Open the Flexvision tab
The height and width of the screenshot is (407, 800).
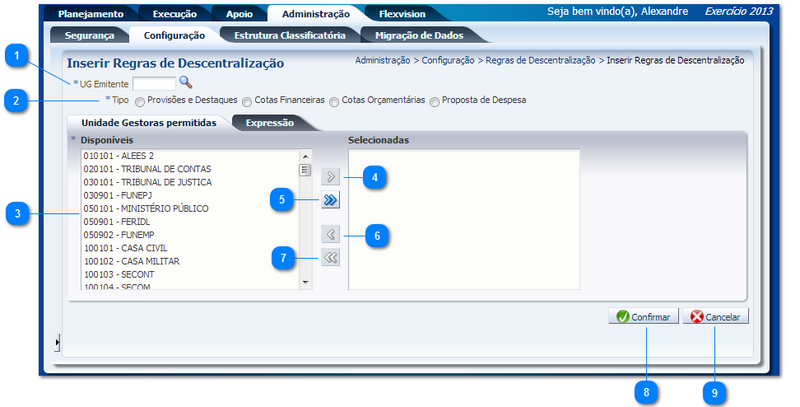coord(402,14)
